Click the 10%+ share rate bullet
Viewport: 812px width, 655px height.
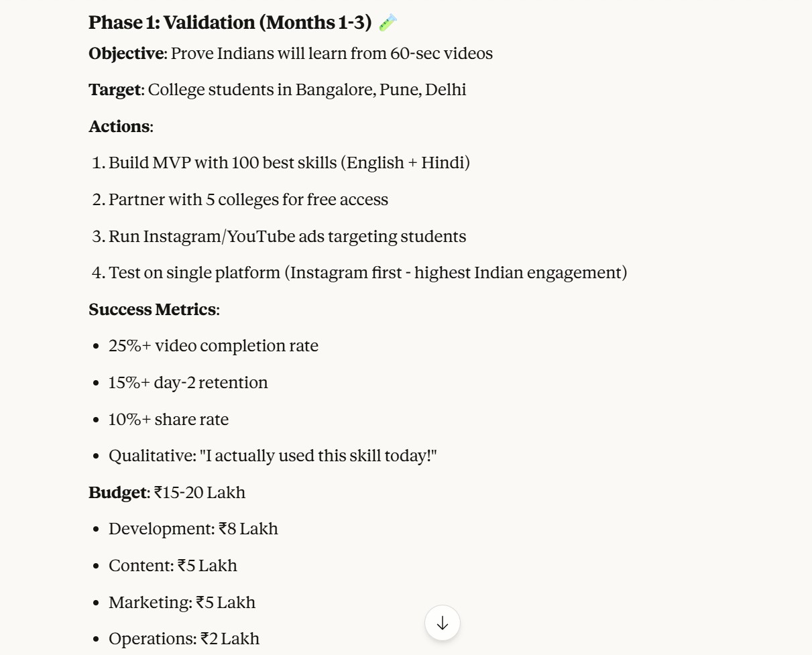[x=168, y=420]
